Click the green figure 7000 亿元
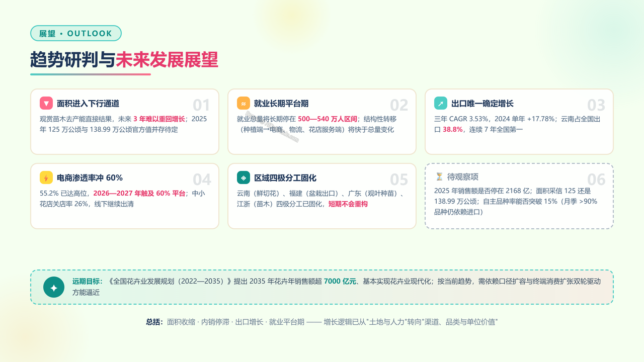The width and height of the screenshot is (644, 362). click(x=340, y=282)
